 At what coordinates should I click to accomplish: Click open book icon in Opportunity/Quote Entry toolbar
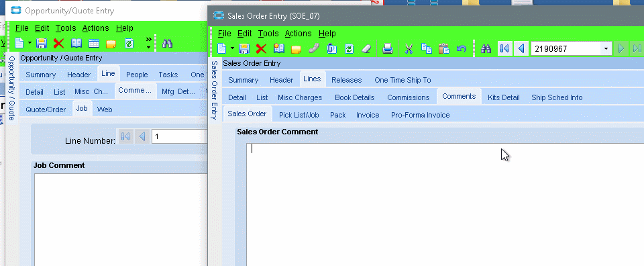point(76,43)
